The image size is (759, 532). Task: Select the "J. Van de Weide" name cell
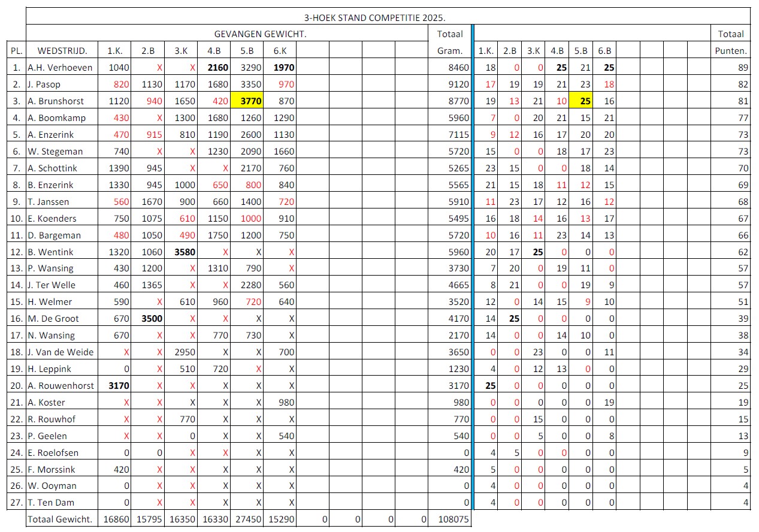click(x=61, y=352)
